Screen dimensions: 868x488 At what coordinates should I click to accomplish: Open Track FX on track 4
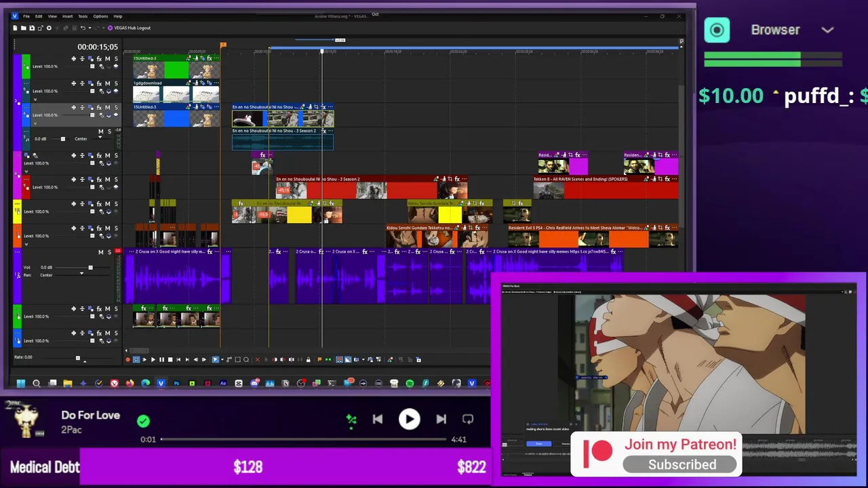tap(99, 59)
